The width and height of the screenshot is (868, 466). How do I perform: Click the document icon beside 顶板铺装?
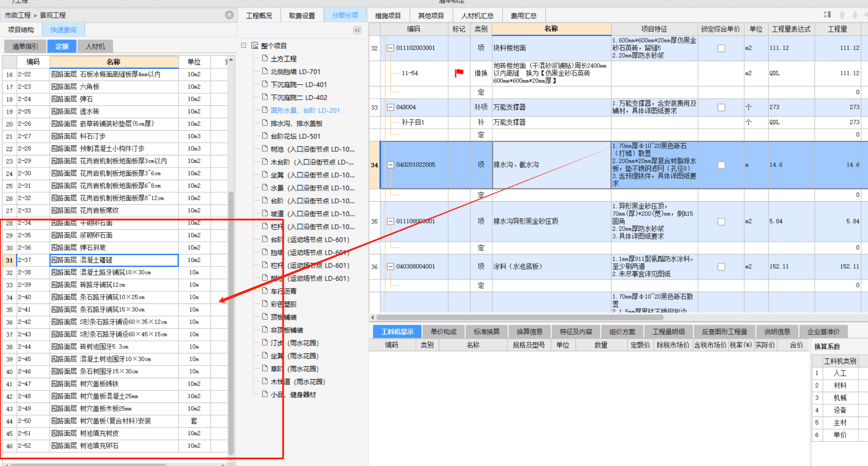(x=265, y=316)
